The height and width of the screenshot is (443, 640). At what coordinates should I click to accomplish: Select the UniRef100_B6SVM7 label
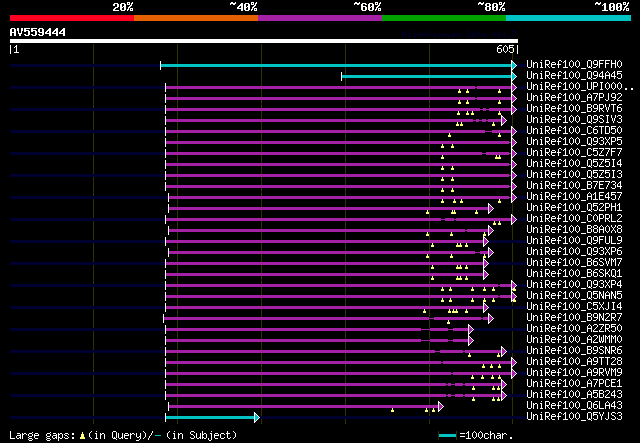click(574, 263)
